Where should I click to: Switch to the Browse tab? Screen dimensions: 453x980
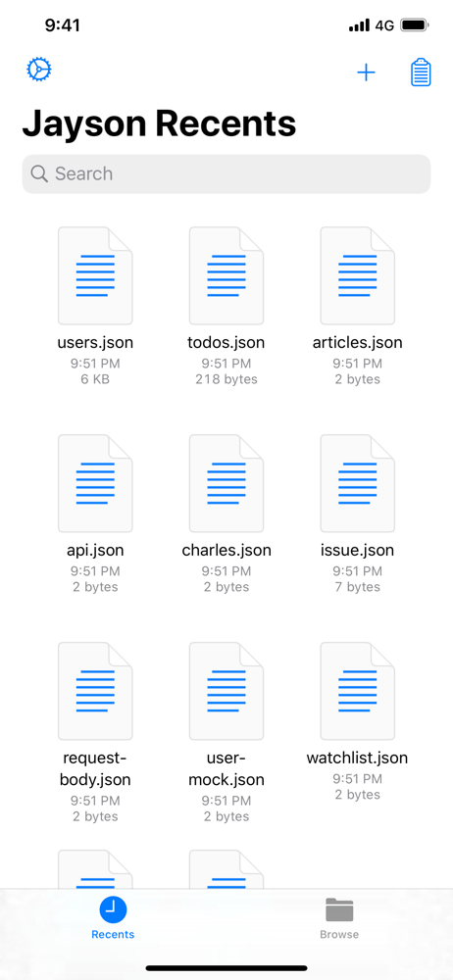point(339,919)
